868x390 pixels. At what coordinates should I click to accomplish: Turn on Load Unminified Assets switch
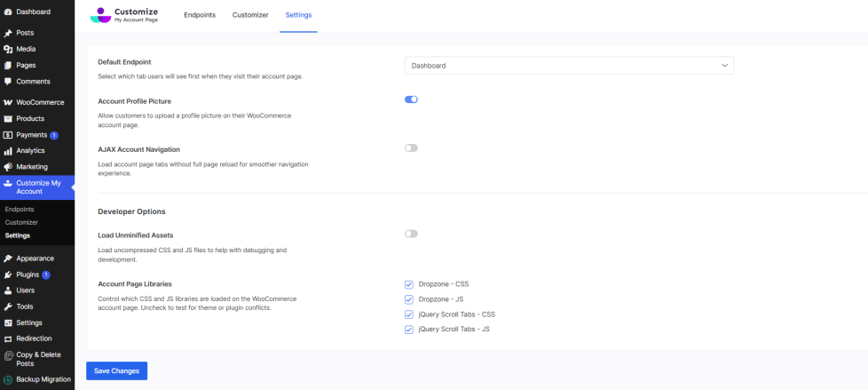pos(411,234)
